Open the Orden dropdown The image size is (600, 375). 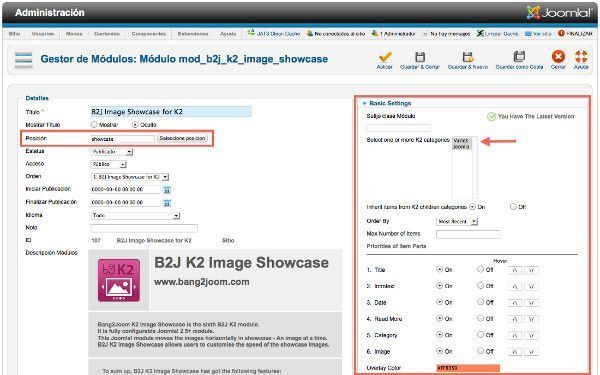[130, 177]
